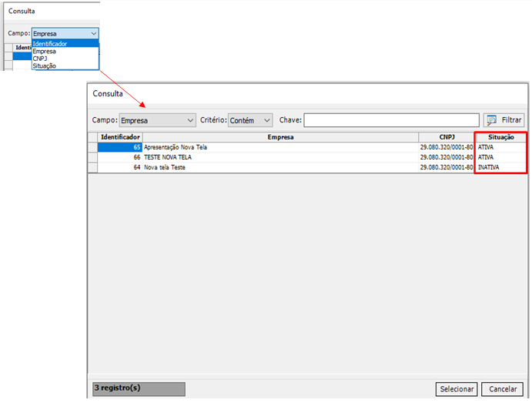Screen dimensions: 532x403
Task: Click 'TESTE NOVA TELA' company cell
Action: coord(280,157)
